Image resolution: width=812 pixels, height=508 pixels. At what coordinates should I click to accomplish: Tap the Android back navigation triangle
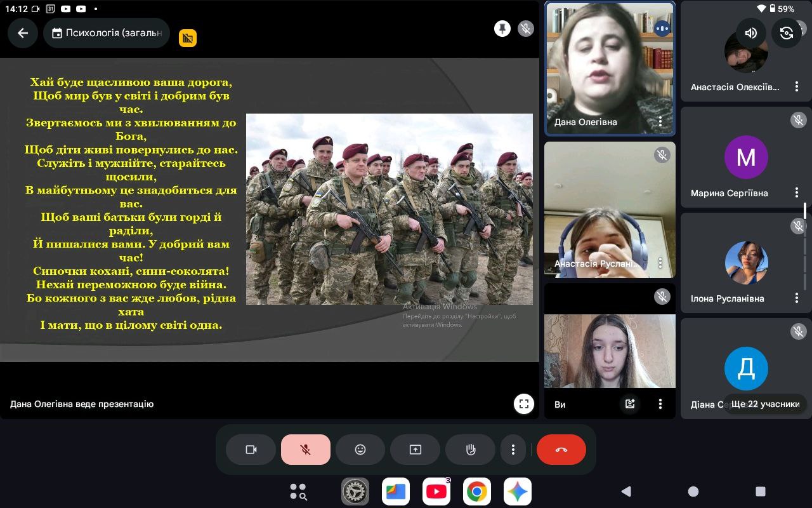[x=626, y=491]
